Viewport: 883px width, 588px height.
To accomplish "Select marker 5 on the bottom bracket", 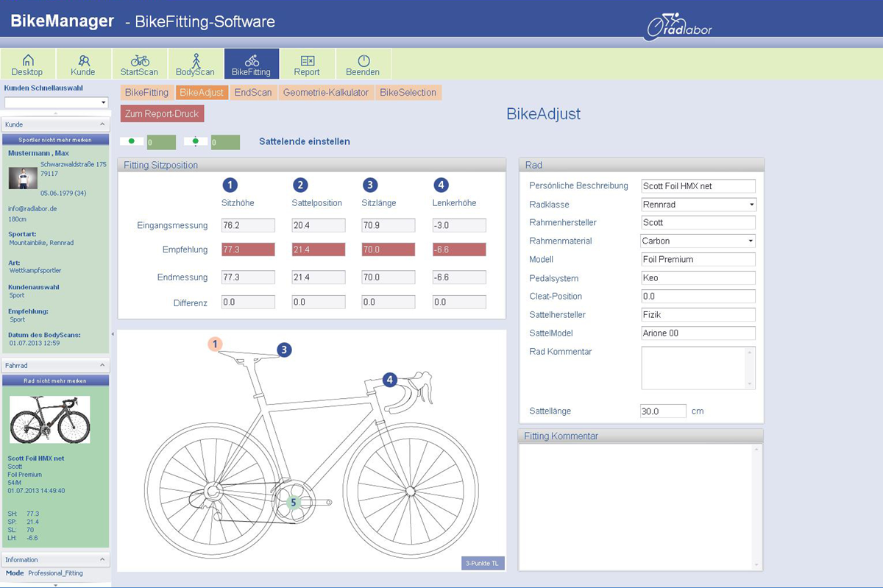I will [x=293, y=503].
